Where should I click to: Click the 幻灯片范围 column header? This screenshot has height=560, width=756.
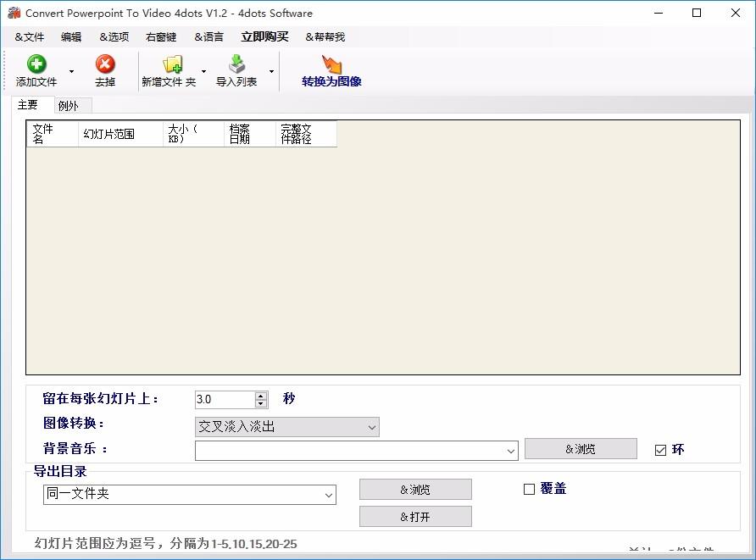(x=120, y=134)
